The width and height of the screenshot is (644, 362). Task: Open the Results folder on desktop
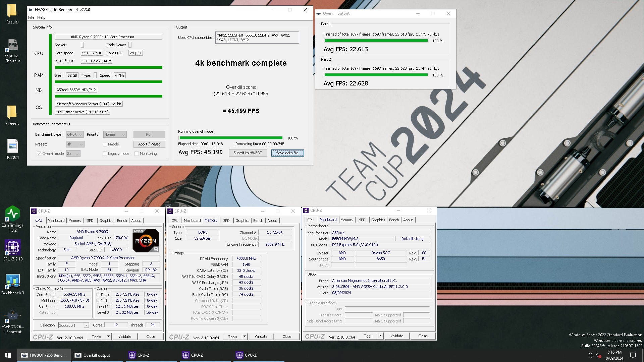click(12, 14)
